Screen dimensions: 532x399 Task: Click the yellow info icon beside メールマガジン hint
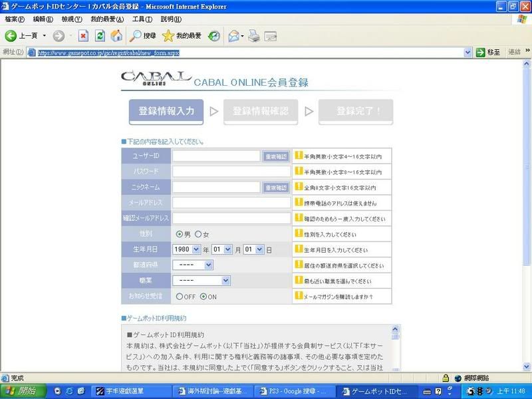pyautogui.click(x=299, y=295)
